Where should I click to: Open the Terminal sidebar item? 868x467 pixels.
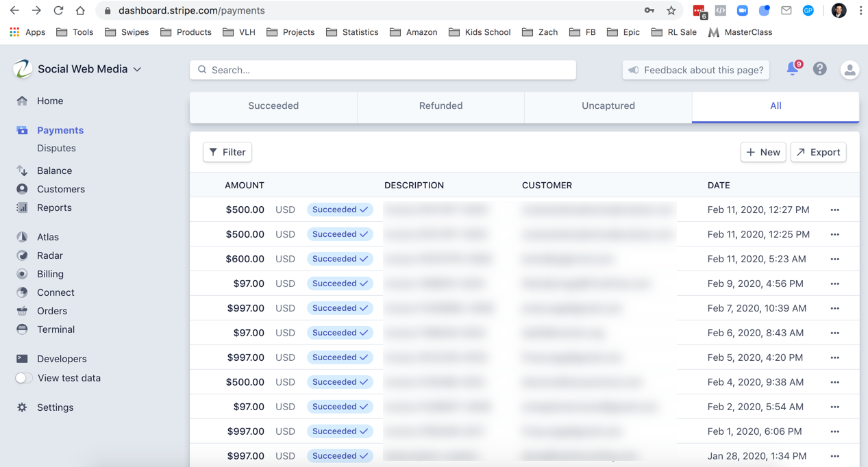tap(55, 329)
